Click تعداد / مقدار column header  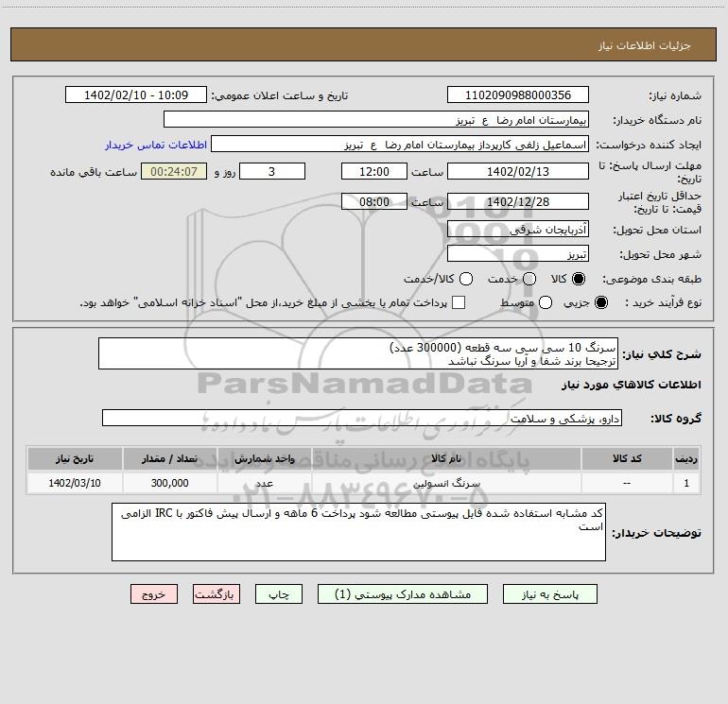tap(169, 458)
